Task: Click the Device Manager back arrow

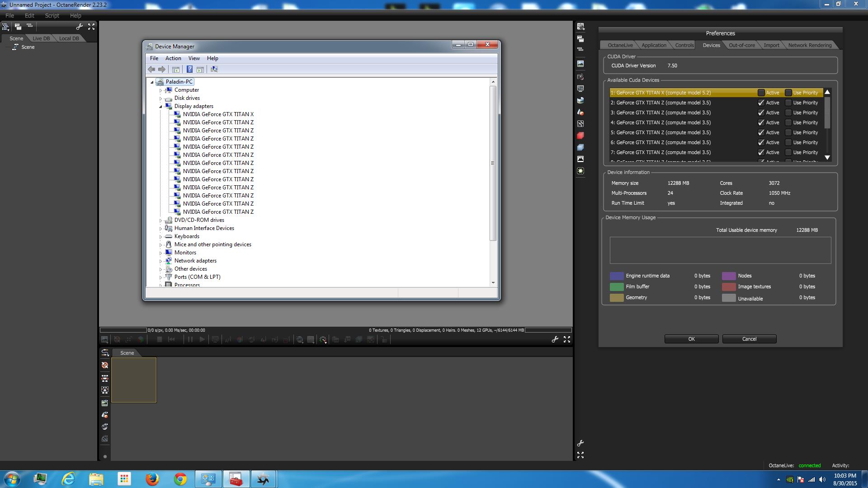Action: (x=151, y=69)
